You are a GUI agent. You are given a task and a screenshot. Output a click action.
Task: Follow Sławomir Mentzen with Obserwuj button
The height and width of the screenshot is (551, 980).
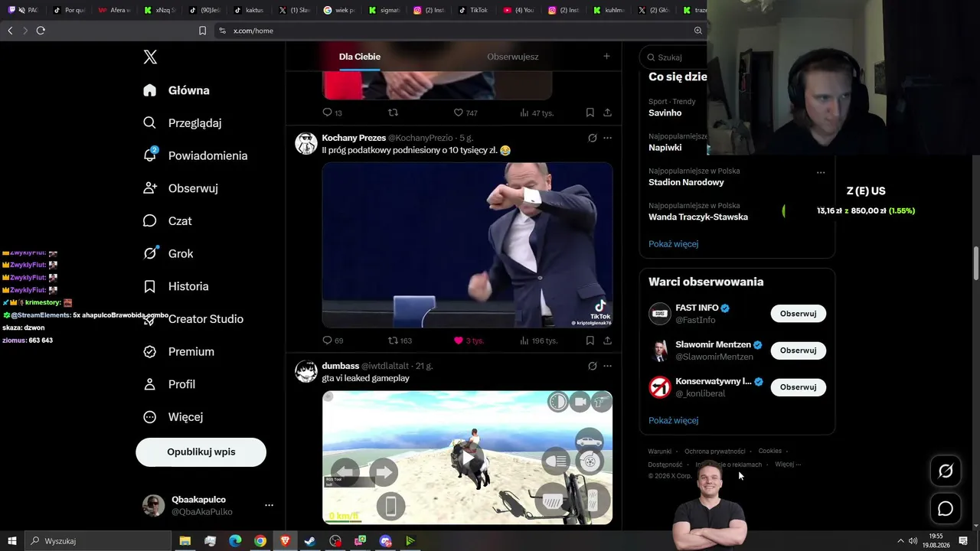tap(798, 350)
